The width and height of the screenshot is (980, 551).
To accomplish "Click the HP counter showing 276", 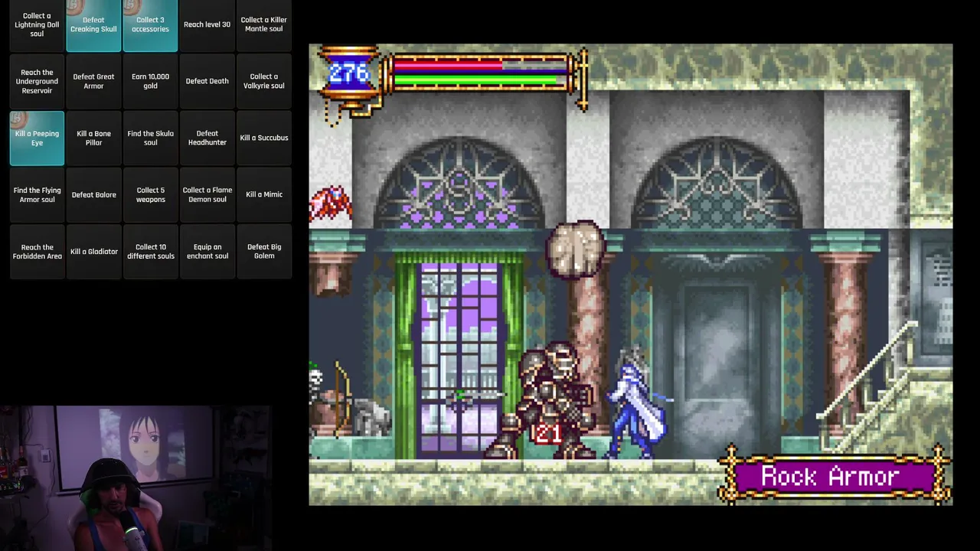I will click(349, 73).
